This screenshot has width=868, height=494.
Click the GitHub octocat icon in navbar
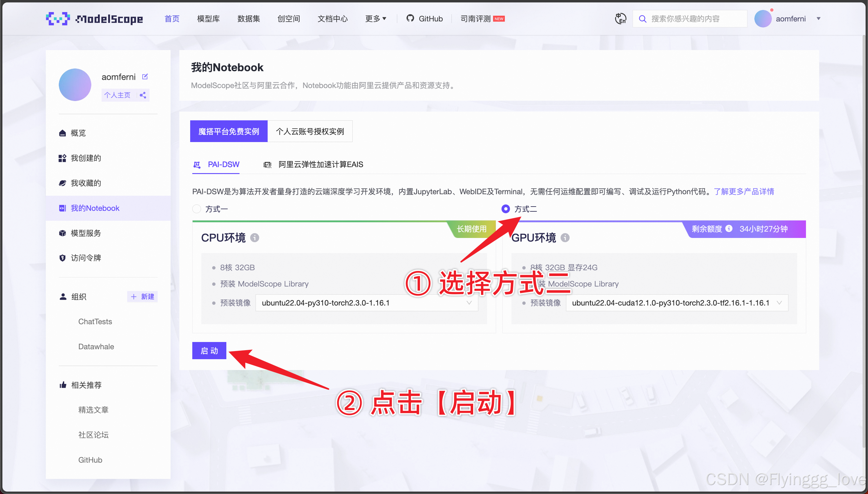point(410,18)
